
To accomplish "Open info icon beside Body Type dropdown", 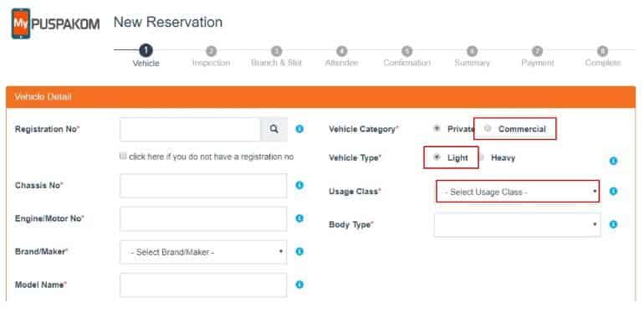I will click(x=613, y=224).
